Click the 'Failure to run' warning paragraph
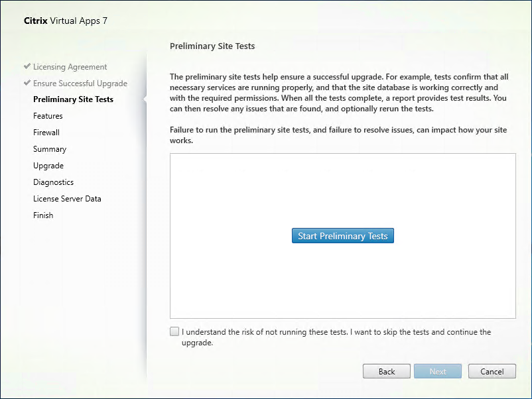532x399 pixels. pos(338,135)
